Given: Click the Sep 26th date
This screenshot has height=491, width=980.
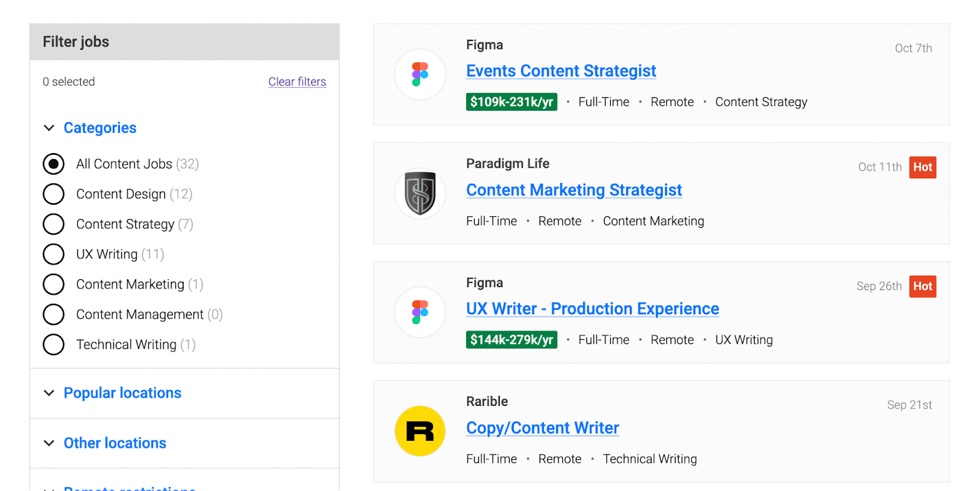Looking at the screenshot, I should tap(879, 286).
